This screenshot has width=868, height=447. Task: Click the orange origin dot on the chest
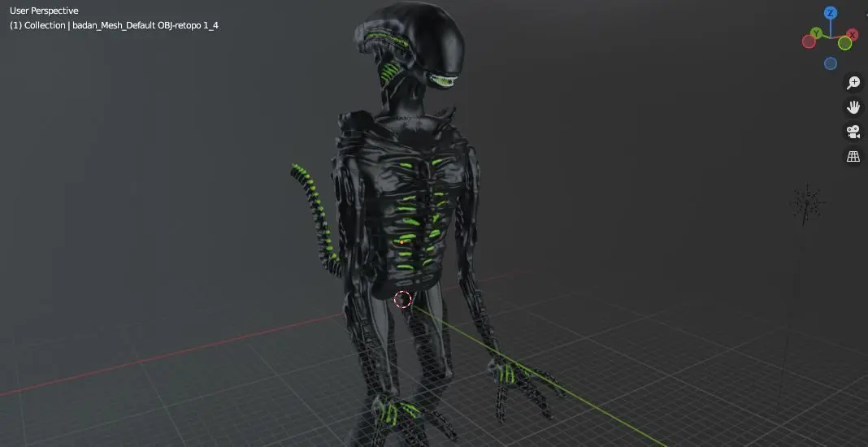click(x=401, y=242)
